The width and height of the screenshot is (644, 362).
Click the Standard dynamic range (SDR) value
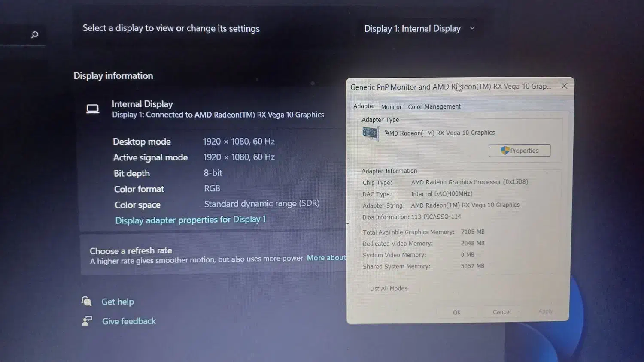262,203
